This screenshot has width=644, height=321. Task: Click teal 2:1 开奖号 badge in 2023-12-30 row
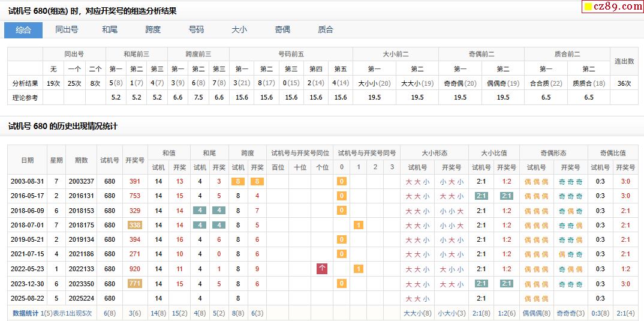tap(507, 283)
